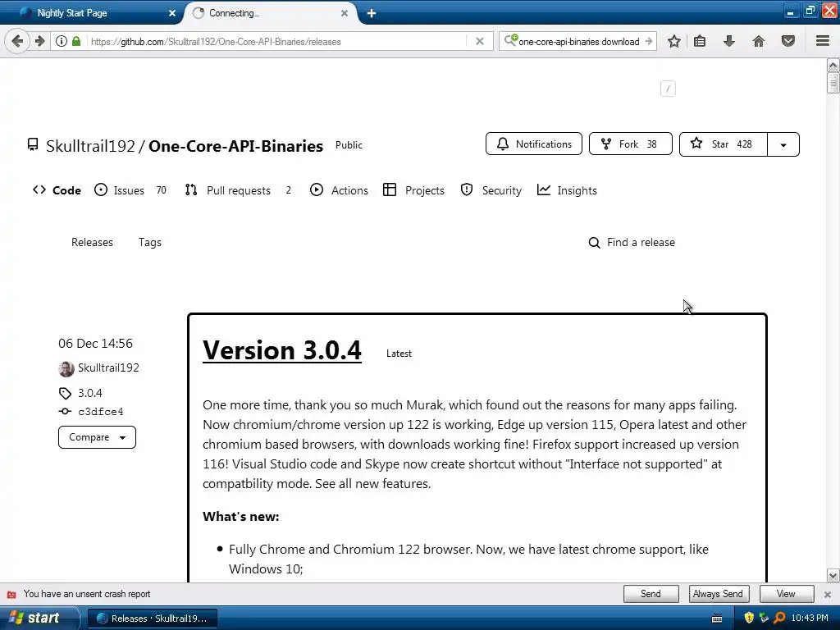Click the Latest release badge
The image size is (840, 630).
click(x=399, y=354)
